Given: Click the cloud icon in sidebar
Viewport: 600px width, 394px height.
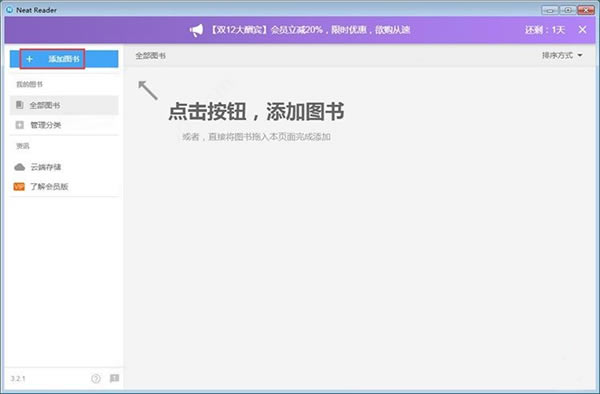Looking at the screenshot, I should tap(20, 167).
